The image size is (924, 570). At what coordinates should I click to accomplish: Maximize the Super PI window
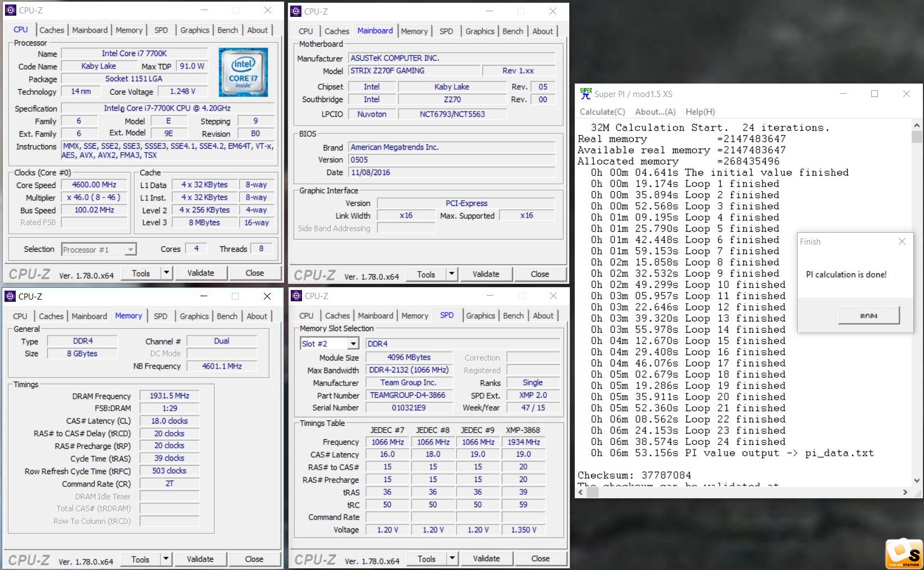pyautogui.click(x=875, y=94)
